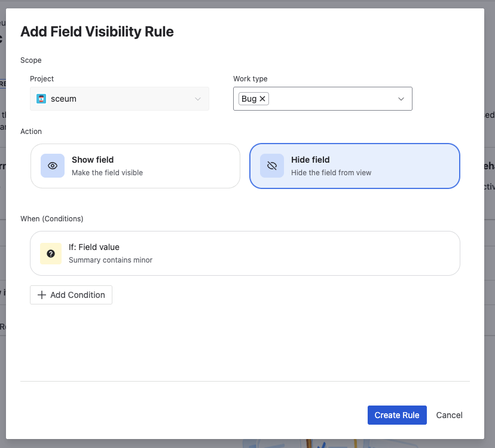Click the plus icon on Add Condition
Viewport: 495px width, 448px height.
[42, 295]
